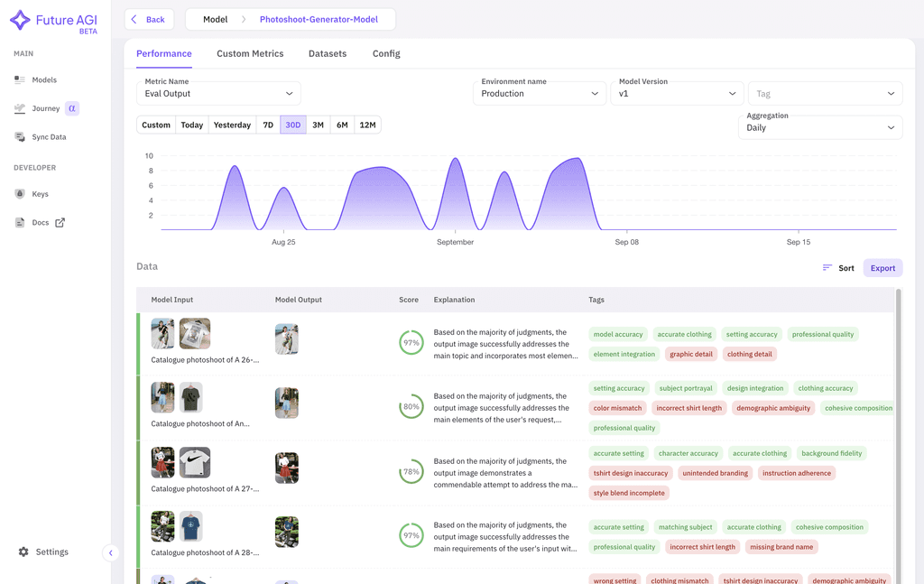The width and height of the screenshot is (924, 584).
Task: Click the Future AGI logo
Action: coord(52,19)
